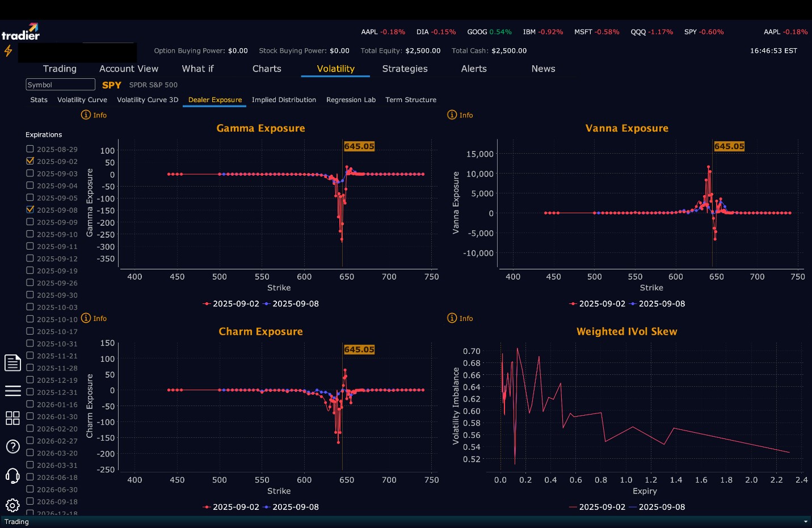This screenshot has height=528, width=812.
Task: Toggle the 2025-09-08 legend entry in Gamma chart
Action: [x=291, y=304]
